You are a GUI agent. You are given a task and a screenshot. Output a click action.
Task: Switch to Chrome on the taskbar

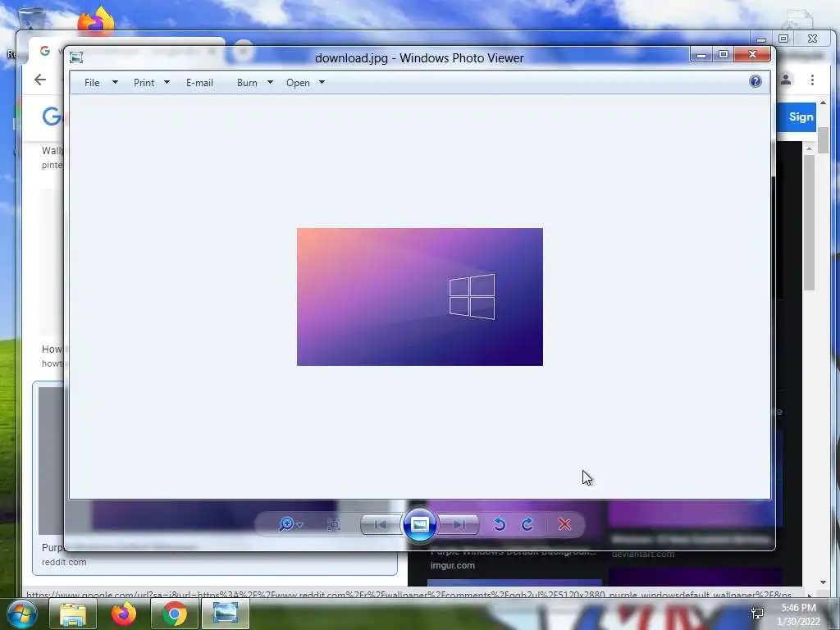pyautogui.click(x=175, y=614)
